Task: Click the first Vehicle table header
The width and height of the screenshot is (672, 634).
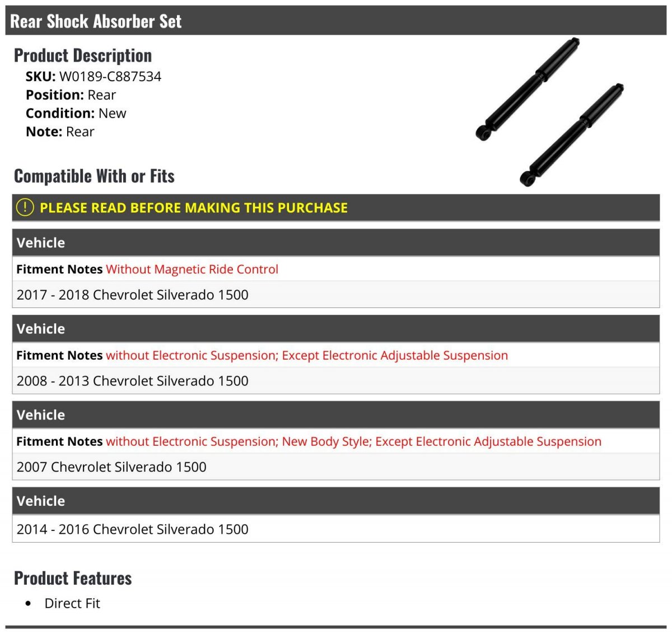Action: coord(336,243)
